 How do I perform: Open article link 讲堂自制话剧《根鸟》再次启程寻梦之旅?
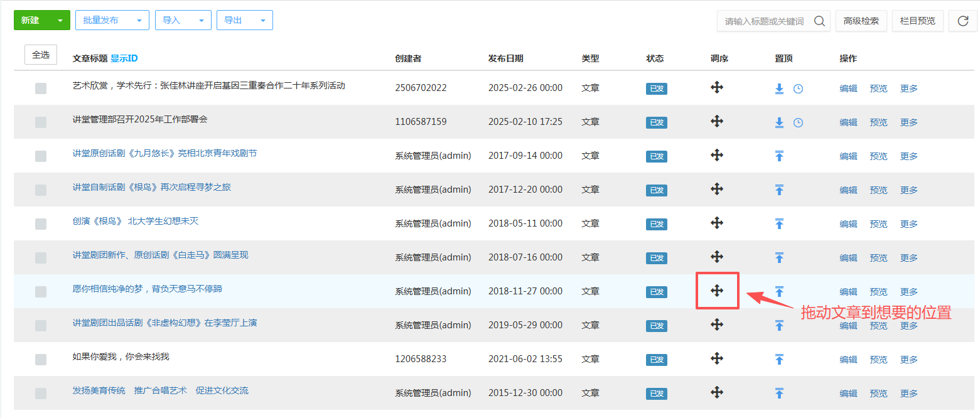(152, 187)
